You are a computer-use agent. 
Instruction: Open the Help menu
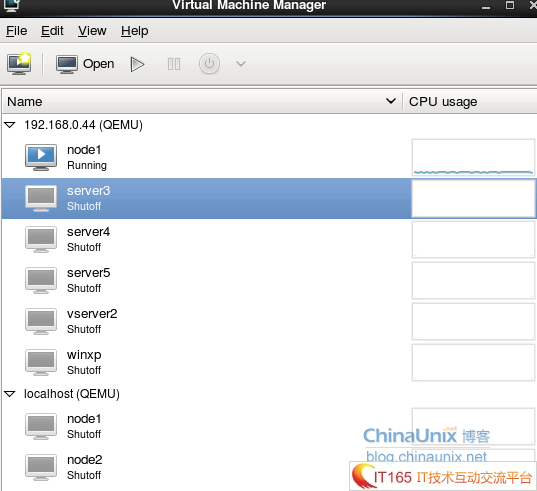135,31
